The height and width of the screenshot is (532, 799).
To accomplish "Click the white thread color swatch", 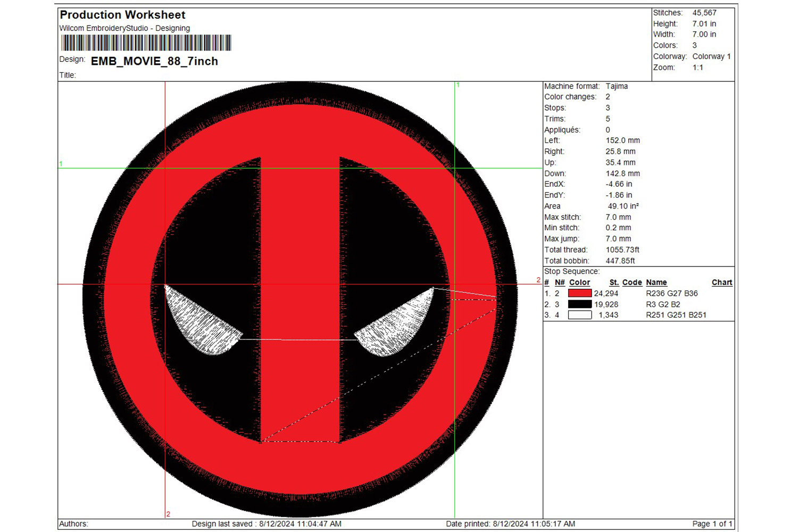I will (580, 315).
